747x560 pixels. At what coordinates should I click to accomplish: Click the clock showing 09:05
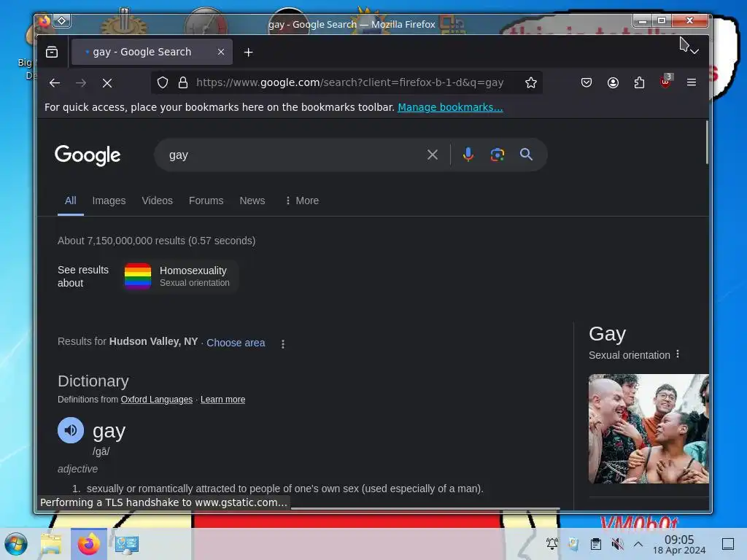[679, 540]
